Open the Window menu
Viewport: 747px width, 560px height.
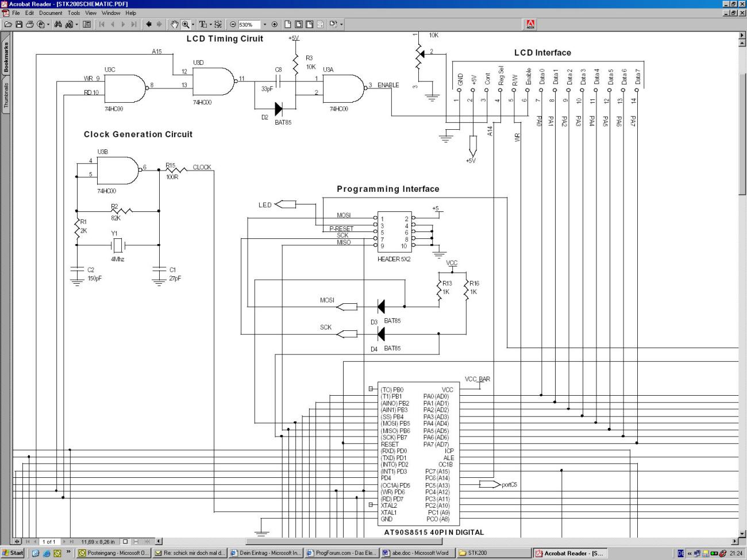111,13
